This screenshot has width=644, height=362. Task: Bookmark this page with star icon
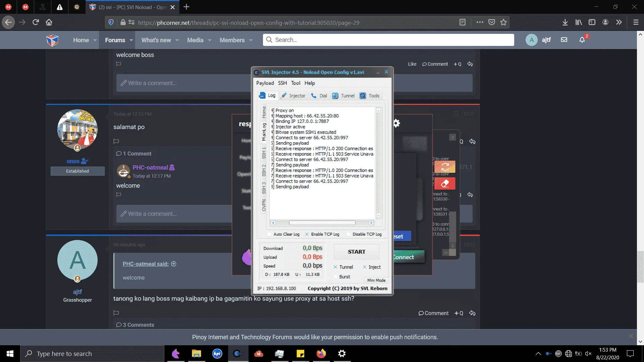point(503,22)
